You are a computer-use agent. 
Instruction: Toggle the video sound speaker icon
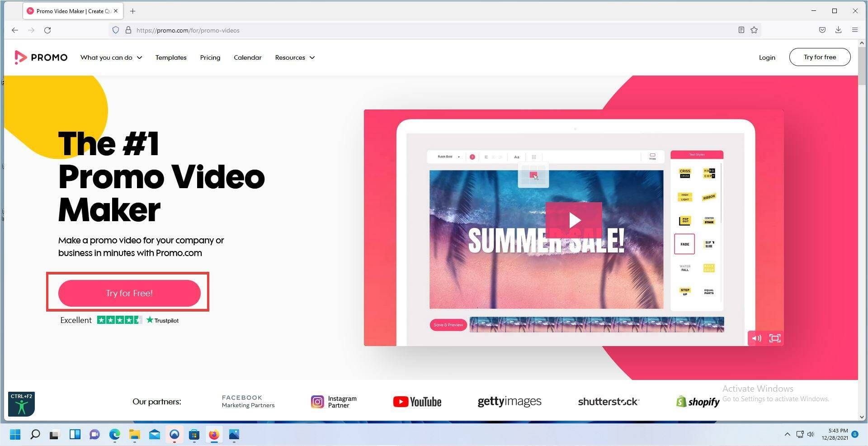pos(756,338)
